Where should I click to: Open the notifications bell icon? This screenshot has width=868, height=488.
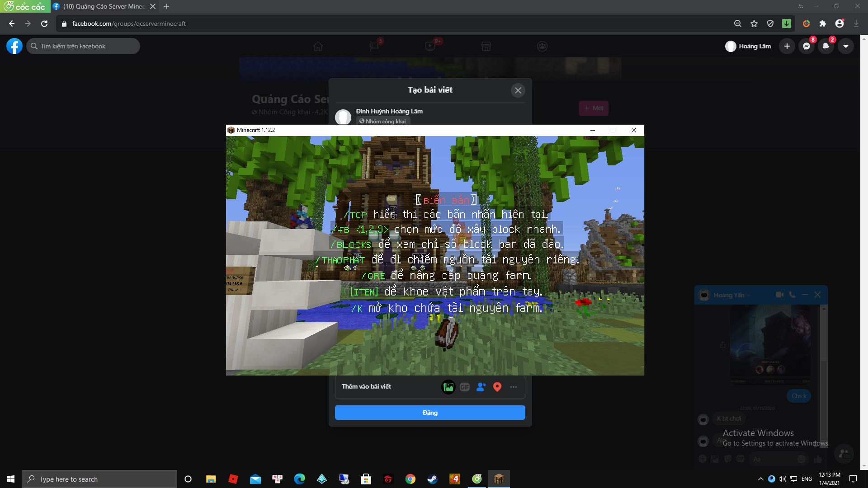click(826, 46)
